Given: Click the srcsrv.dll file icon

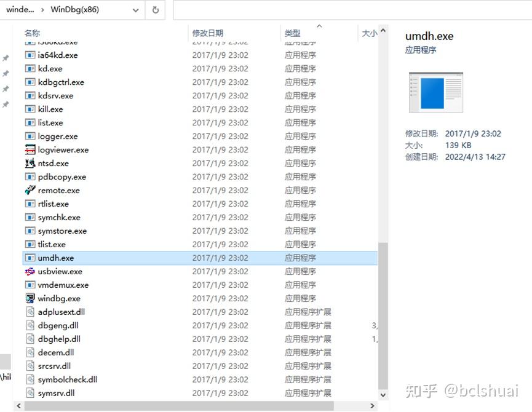Looking at the screenshot, I should coord(30,366).
